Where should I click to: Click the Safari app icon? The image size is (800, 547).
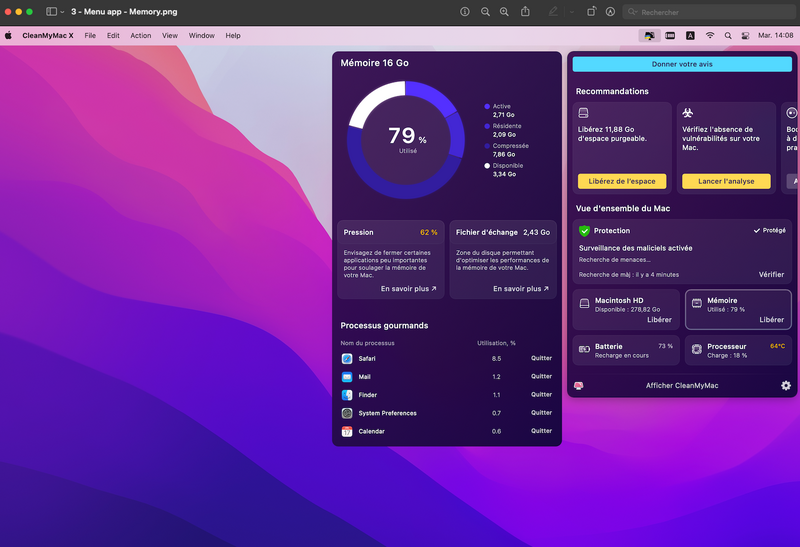point(347,359)
